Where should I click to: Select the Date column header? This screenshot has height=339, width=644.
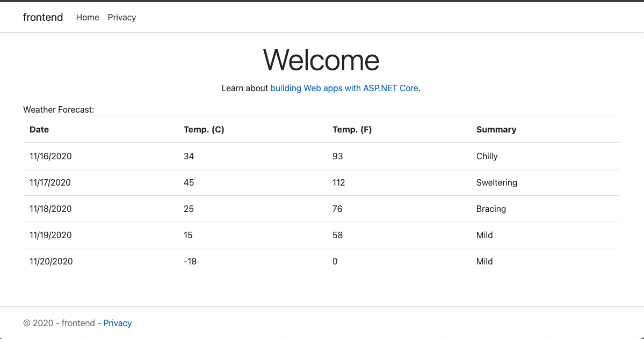pyautogui.click(x=39, y=129)
